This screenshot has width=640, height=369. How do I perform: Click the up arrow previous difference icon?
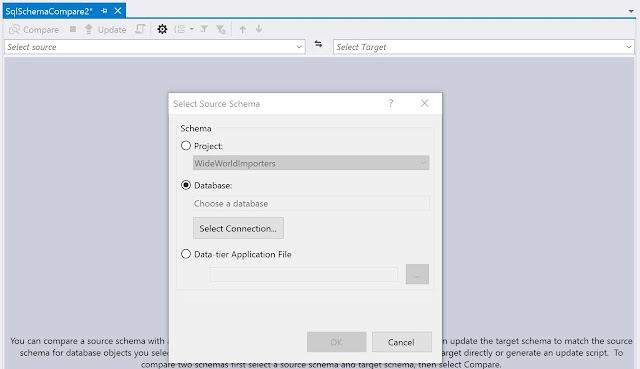pos(242,29)
